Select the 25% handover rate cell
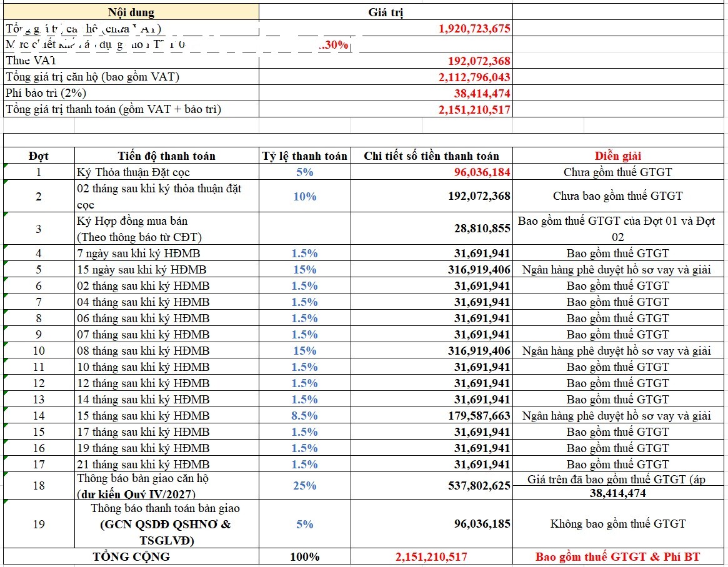The height and width of the screenshot is (567, 728). (304, 486)
